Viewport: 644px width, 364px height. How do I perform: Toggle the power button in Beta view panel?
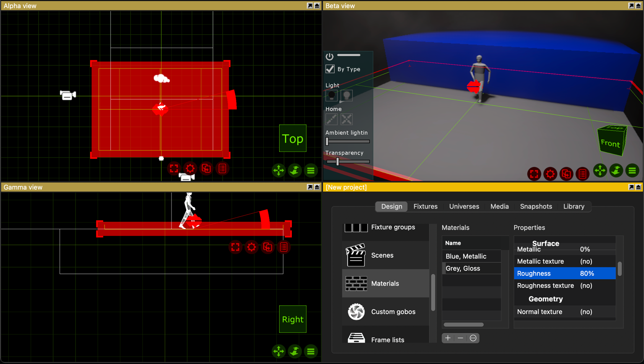(x=330, y=56)
